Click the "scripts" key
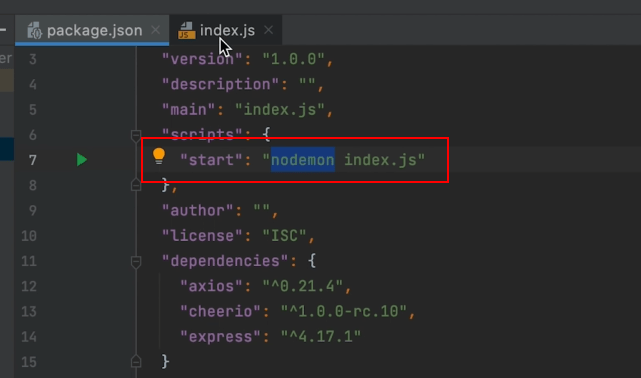 click(203, 134)
